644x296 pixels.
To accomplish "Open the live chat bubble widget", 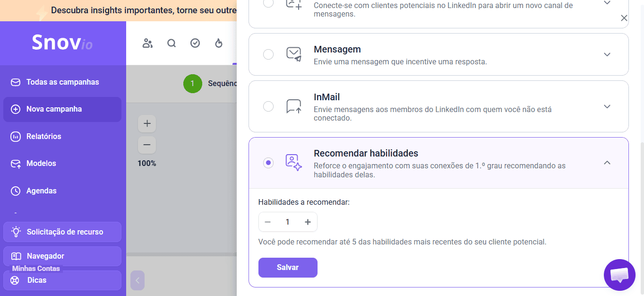I will 619,275.
